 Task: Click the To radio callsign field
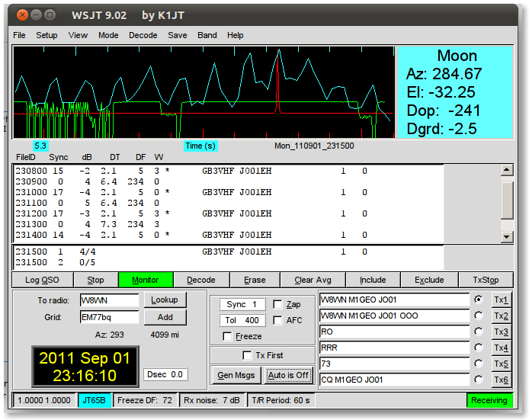(109, 300)
